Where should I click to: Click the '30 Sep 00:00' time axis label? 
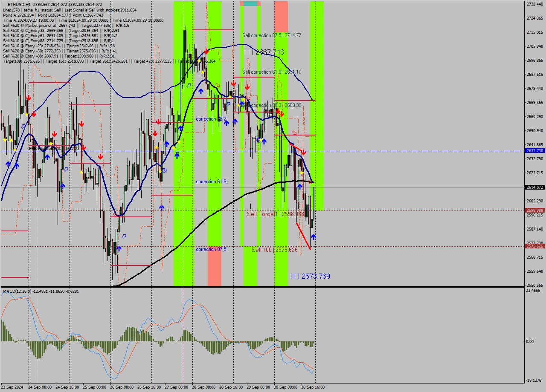coord(285,387)
